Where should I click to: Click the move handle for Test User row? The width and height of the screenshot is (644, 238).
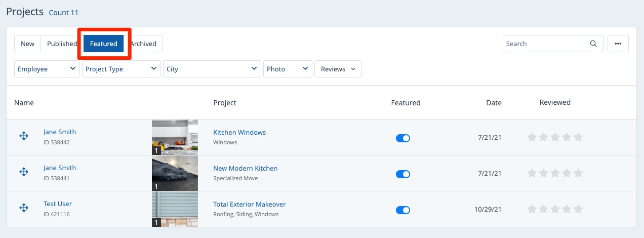point(24,208)
